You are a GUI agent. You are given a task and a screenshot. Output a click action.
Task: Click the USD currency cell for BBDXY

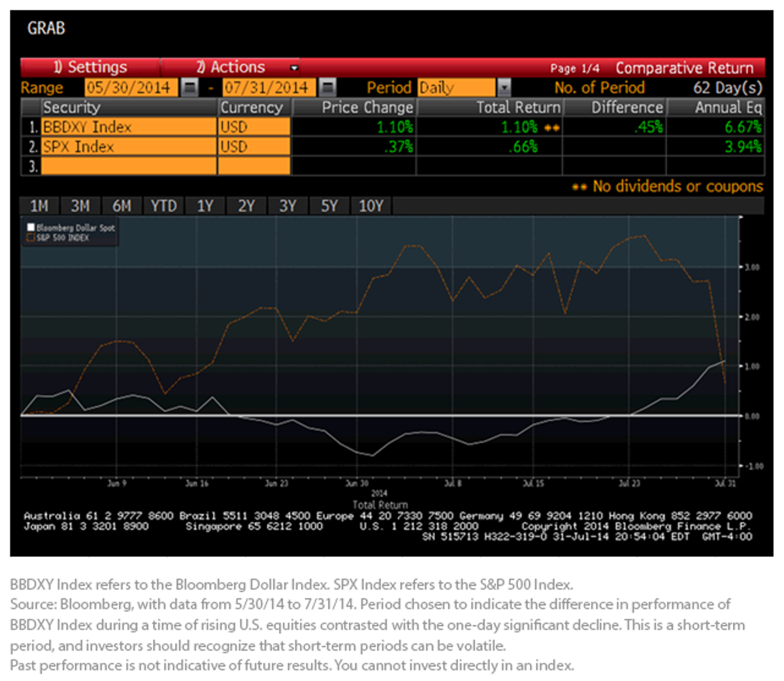pos(254,127)
